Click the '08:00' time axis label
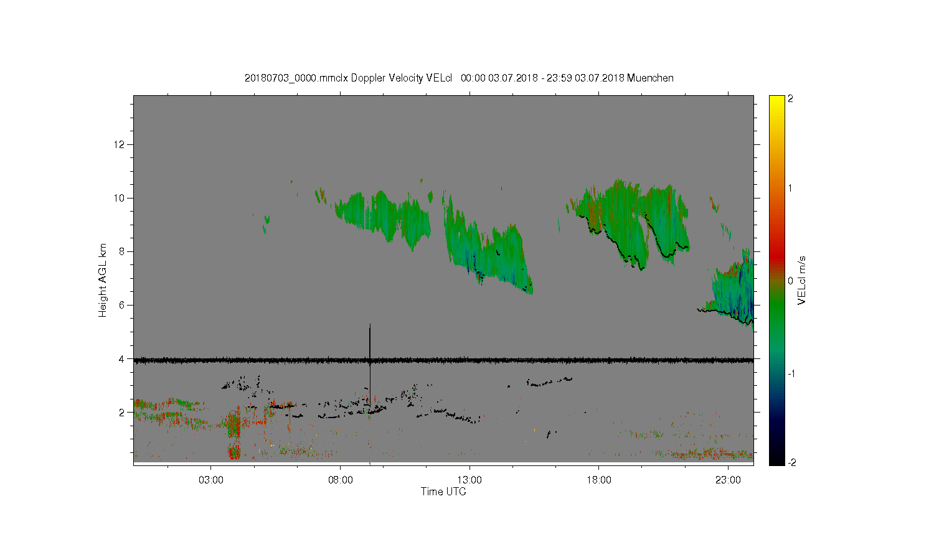Screen dimensions: 934x560 coord(341,480)
